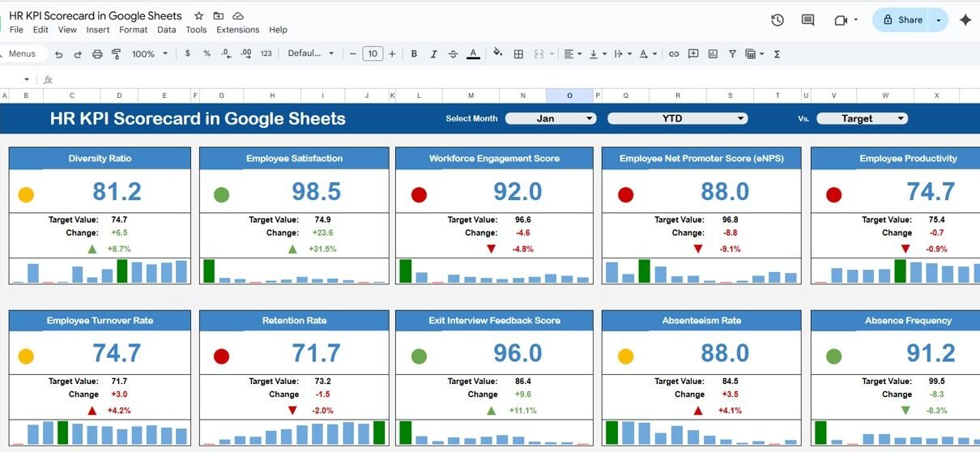This screenshot has height=452, width=980.
Task: Open the Format menu
Action: tap(133, 30)
